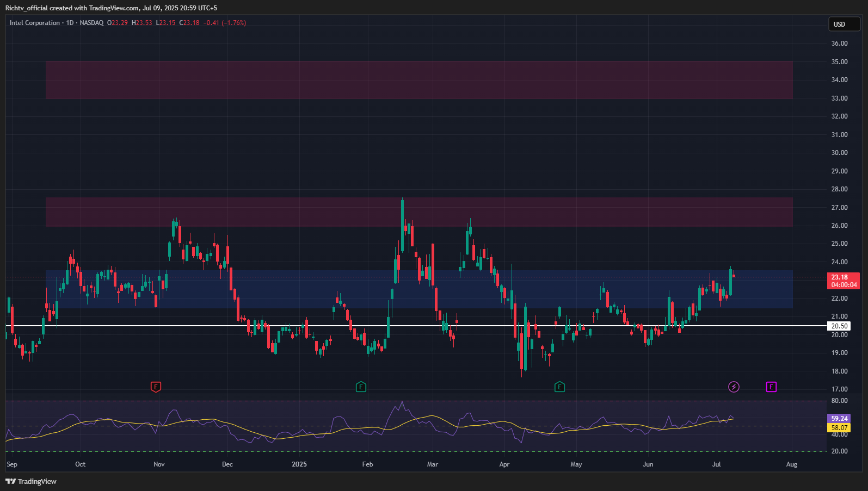Click the Mar label on time axis
868x491 pixels.
(433, 464)
